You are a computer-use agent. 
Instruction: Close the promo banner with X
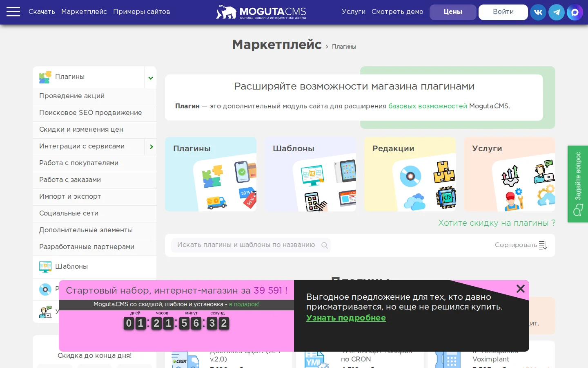(521, 289)
